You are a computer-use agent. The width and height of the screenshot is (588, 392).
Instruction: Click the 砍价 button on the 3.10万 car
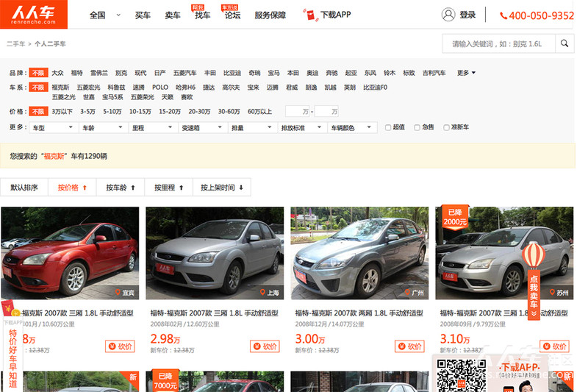[554, 346]
